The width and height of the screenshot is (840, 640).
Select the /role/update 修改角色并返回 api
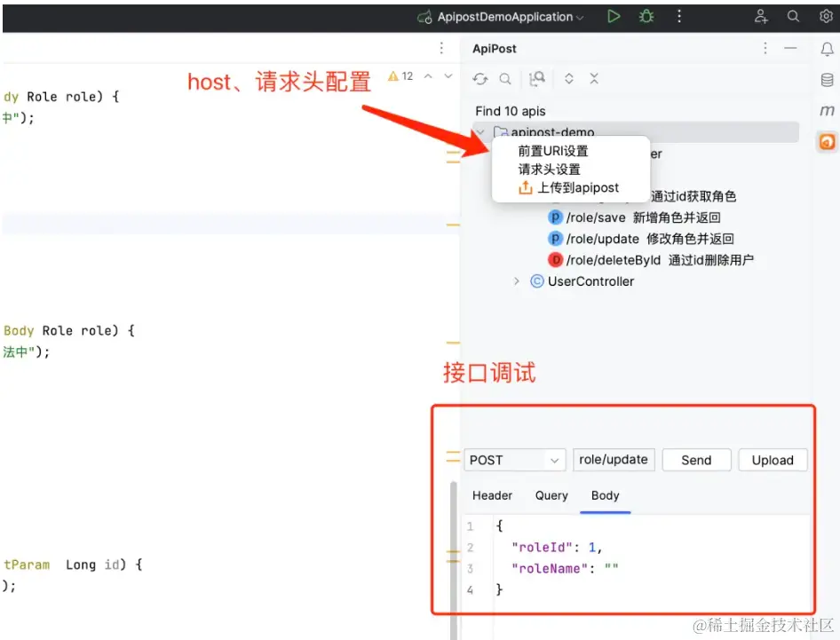coord(641,239)
